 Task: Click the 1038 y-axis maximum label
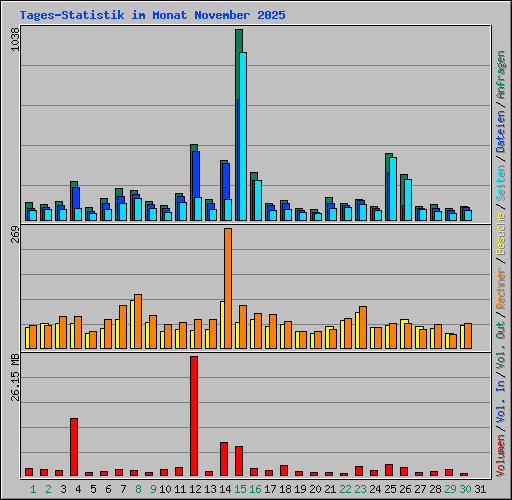tap(15, 39)
